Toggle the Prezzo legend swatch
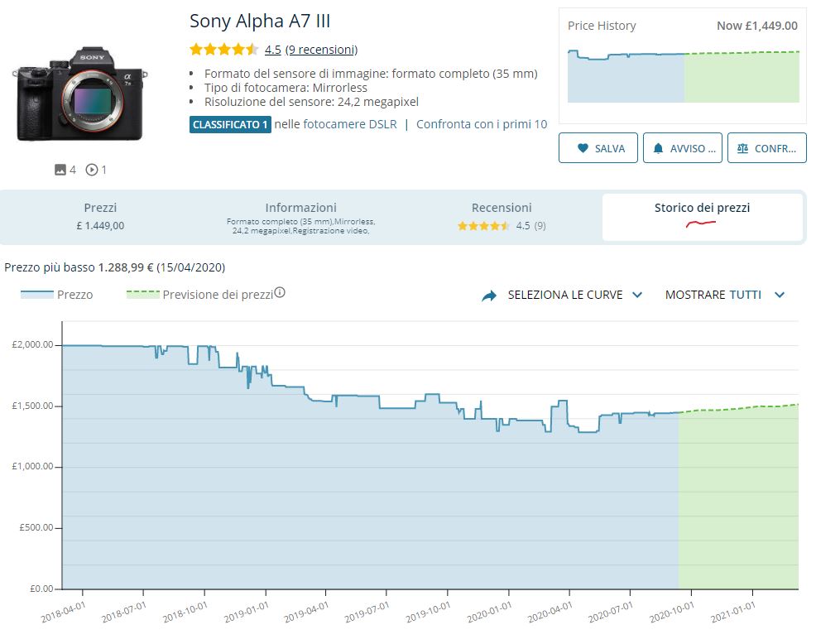 pos(37,294)
